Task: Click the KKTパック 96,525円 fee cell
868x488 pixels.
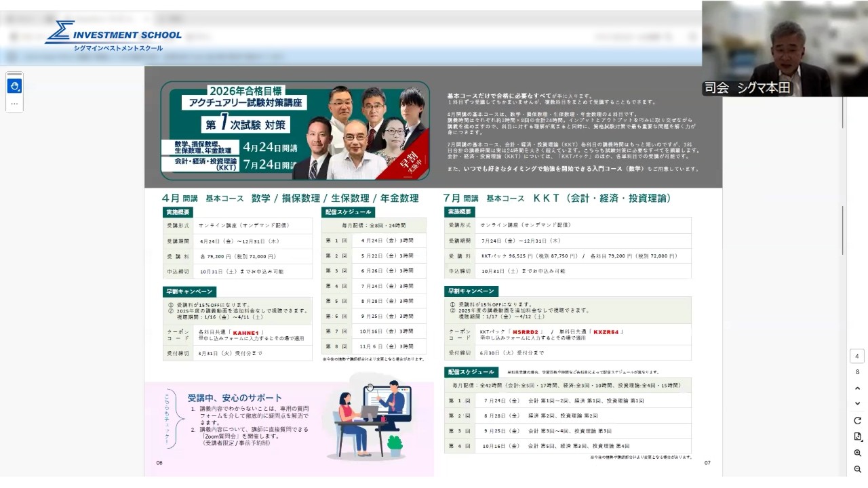Action: pos(583,256)
